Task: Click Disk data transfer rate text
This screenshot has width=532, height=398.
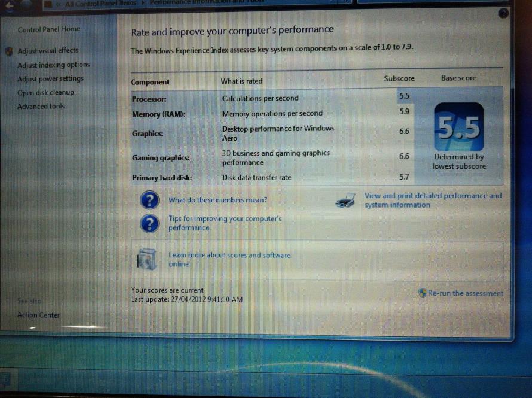Action: point(256,177)
